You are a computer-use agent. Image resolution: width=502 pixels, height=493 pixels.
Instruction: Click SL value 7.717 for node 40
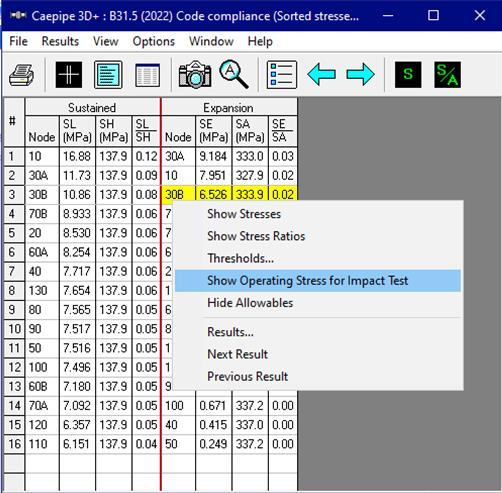[77, 271]
